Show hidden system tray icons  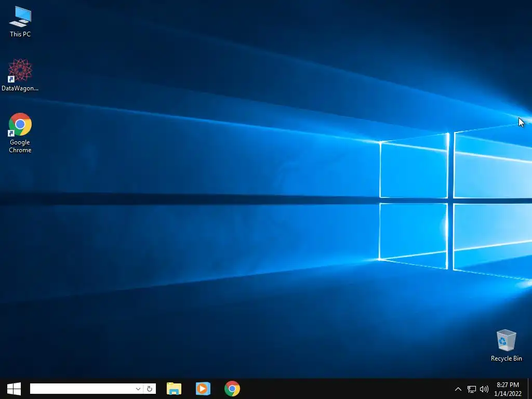pos(458,389)
